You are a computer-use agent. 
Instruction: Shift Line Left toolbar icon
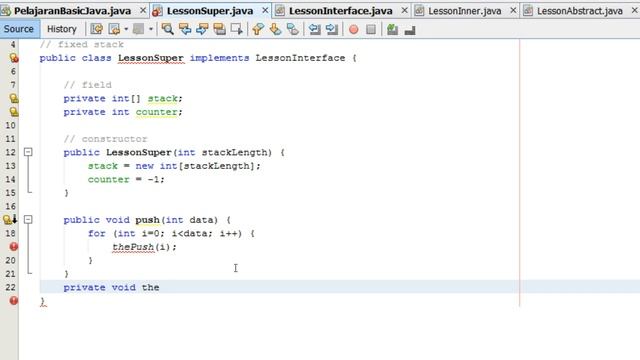(314, 29)
